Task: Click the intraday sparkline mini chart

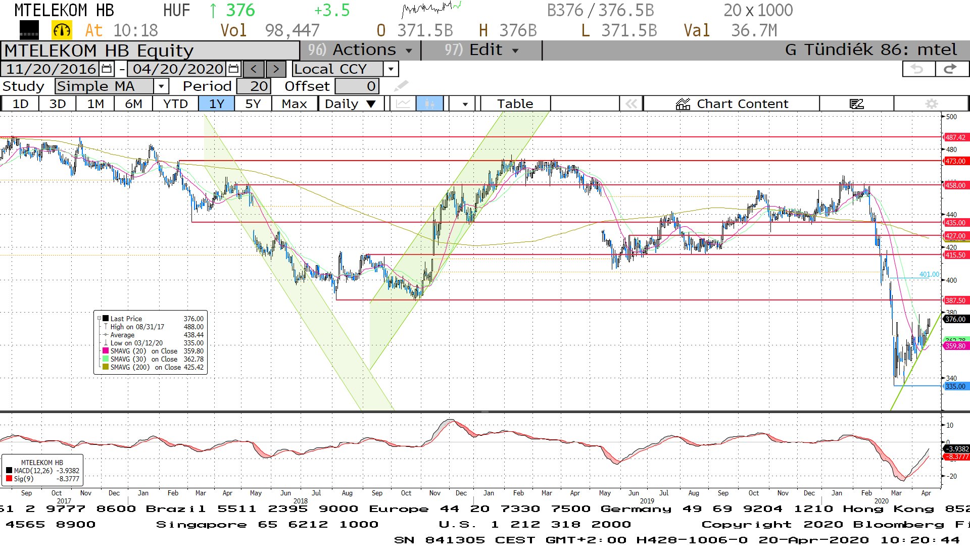Action: click(x=431, y=9)
